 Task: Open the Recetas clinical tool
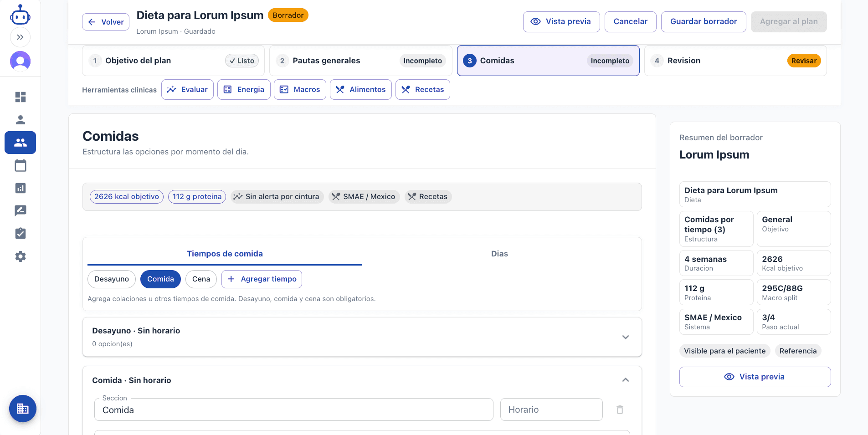tap(422, 90)
